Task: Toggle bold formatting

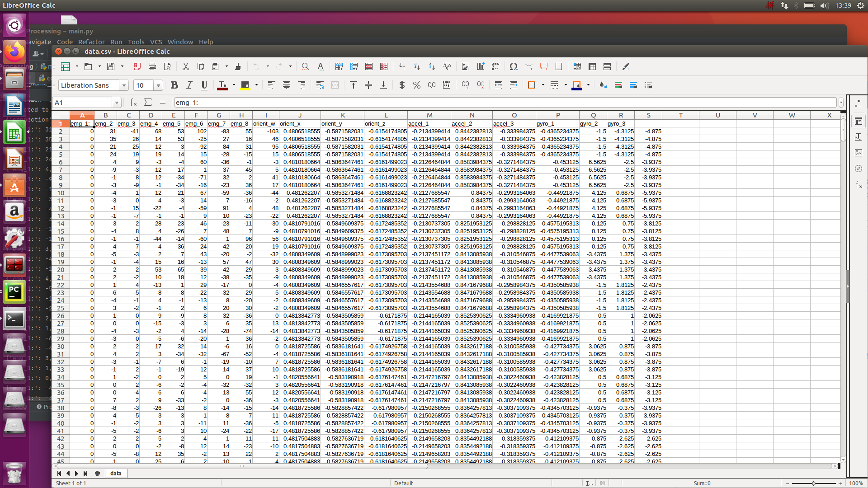Action: pyautogui.click(x=174, y=85)
